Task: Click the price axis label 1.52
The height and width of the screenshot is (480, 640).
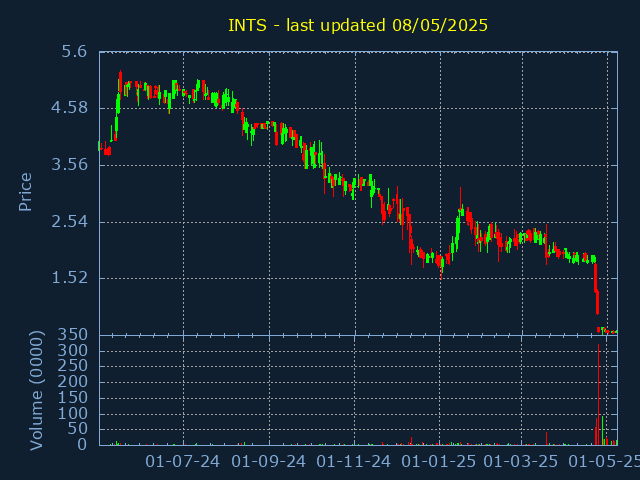Action: [x=69, y=278]
